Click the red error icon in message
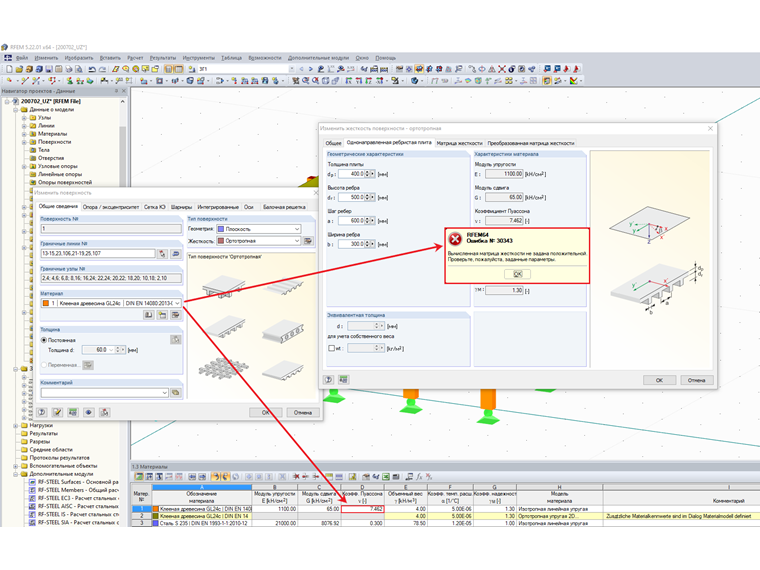The width and height of the screenshot is (760, 570). pos(455,238)
